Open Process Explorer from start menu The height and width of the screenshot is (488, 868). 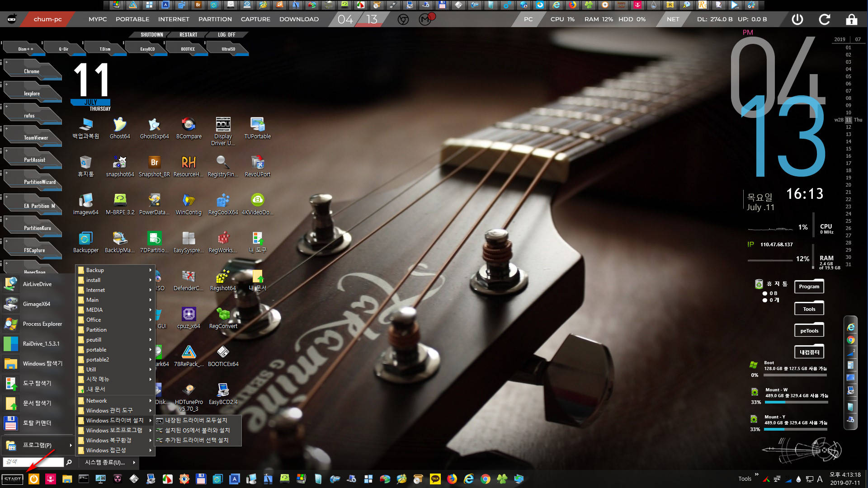37,324
